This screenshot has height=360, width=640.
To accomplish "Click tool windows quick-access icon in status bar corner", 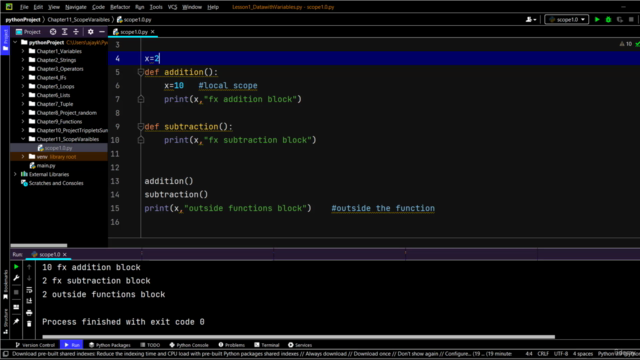I will click(6, 354).
